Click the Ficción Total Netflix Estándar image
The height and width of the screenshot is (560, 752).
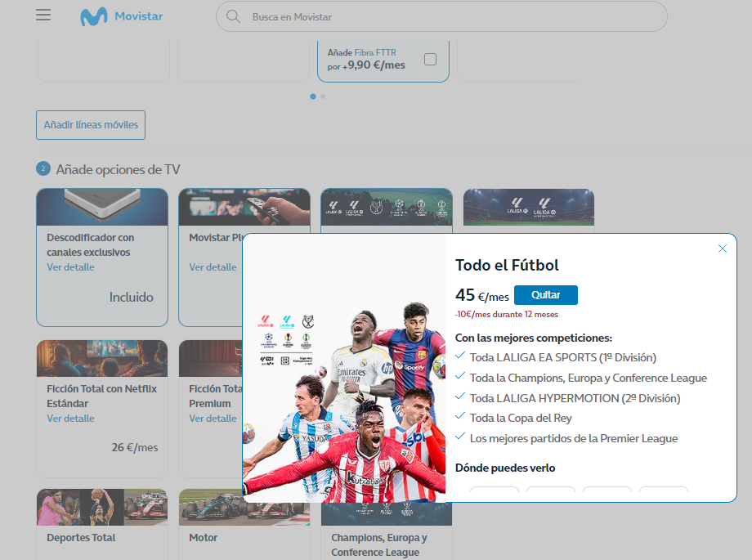pos(102,358)
